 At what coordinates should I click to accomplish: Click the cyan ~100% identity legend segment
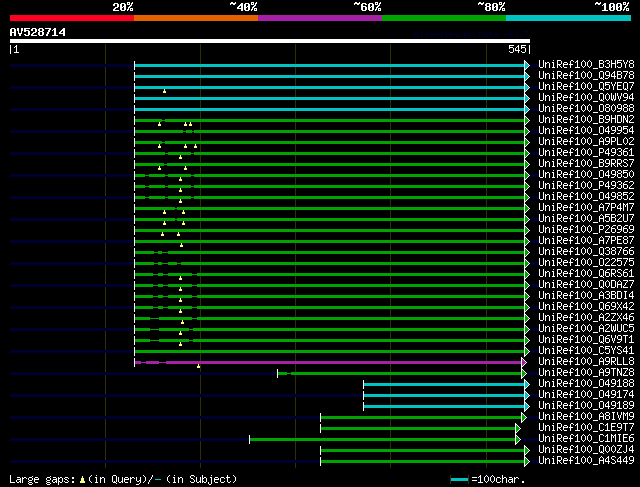569,18
